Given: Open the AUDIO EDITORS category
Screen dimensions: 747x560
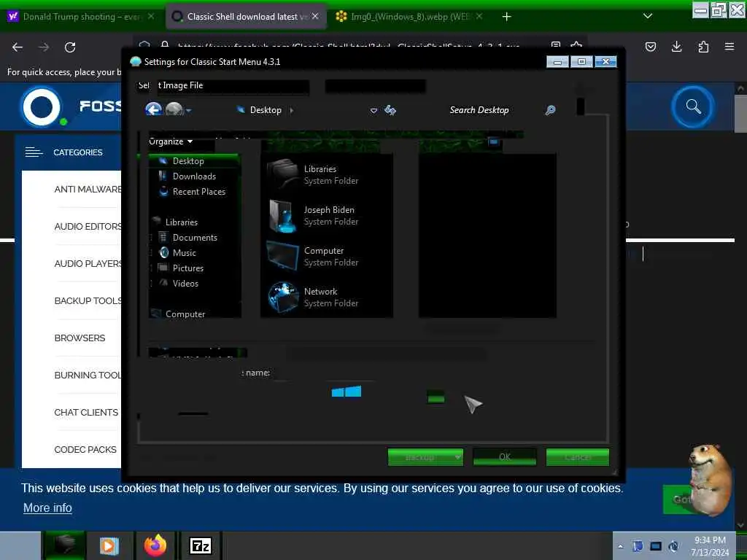Looking at the screenshot, I should [88, 227].
